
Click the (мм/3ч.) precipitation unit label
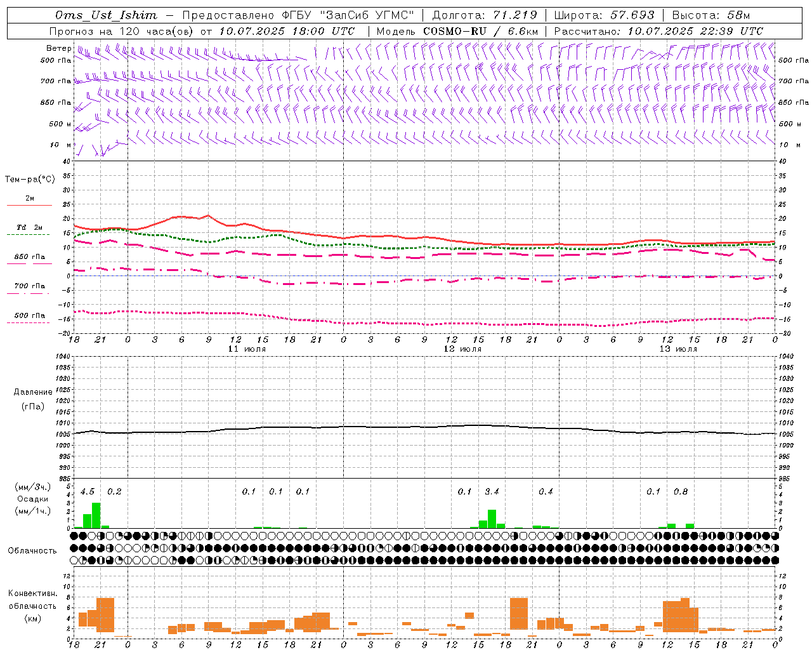(x=32, y=487)
